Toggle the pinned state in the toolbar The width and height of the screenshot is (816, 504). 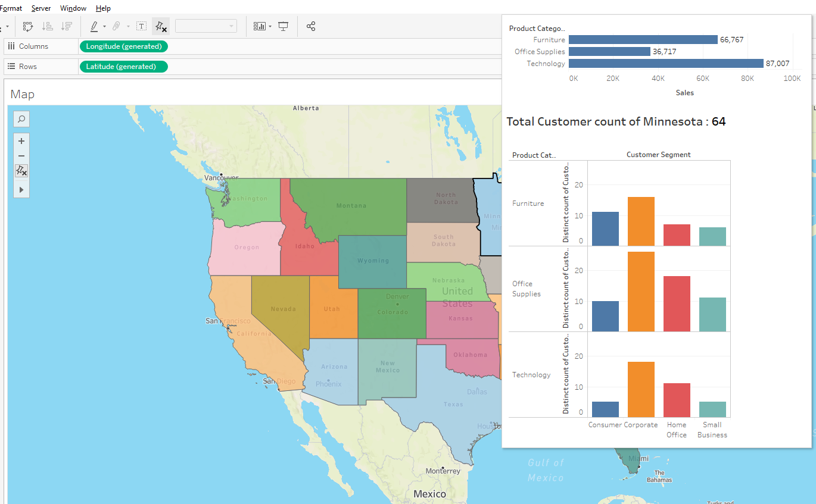pyautogui.click(x=160, y=26)
